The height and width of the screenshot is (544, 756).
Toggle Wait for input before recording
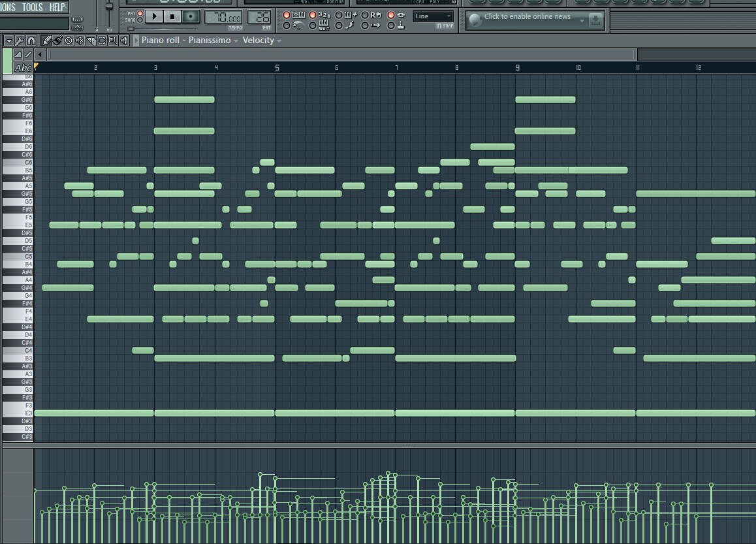pos(313,25)
